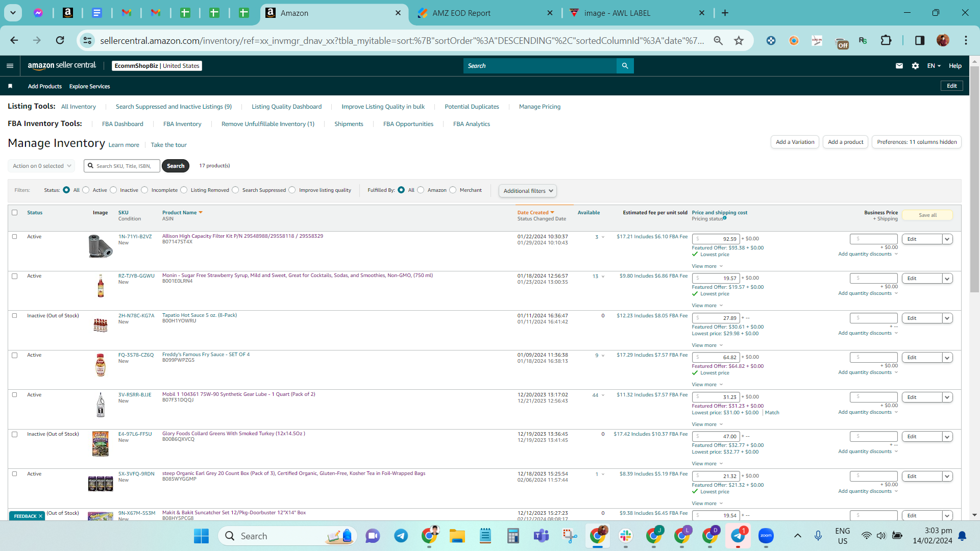980x551 pixels.
Task: Show hidden system tray icons
Action: click(798, 536)
